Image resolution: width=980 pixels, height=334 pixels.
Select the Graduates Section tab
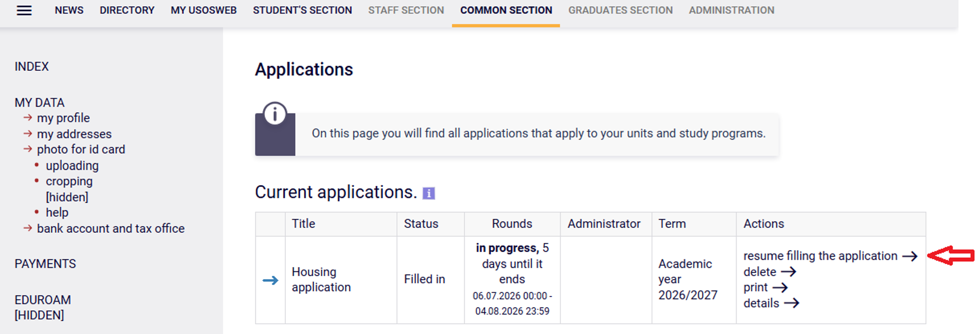point(620,10)
